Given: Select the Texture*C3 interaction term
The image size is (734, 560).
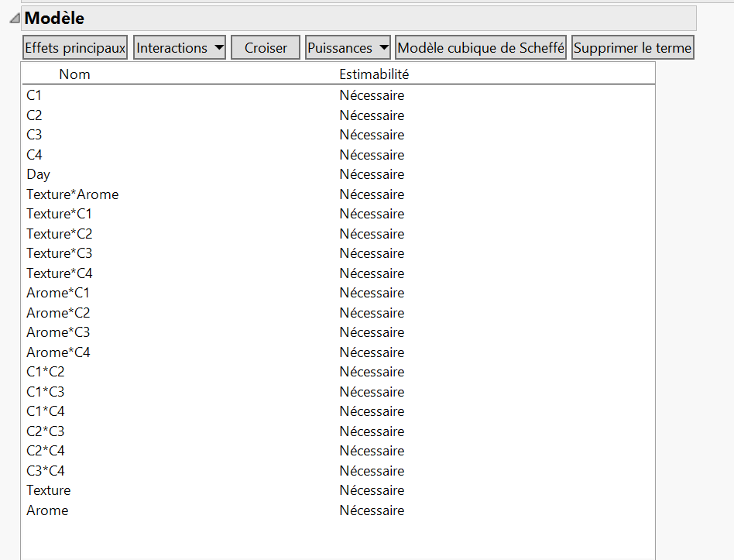Looking at the screenshot, I should tap(60, 253).
